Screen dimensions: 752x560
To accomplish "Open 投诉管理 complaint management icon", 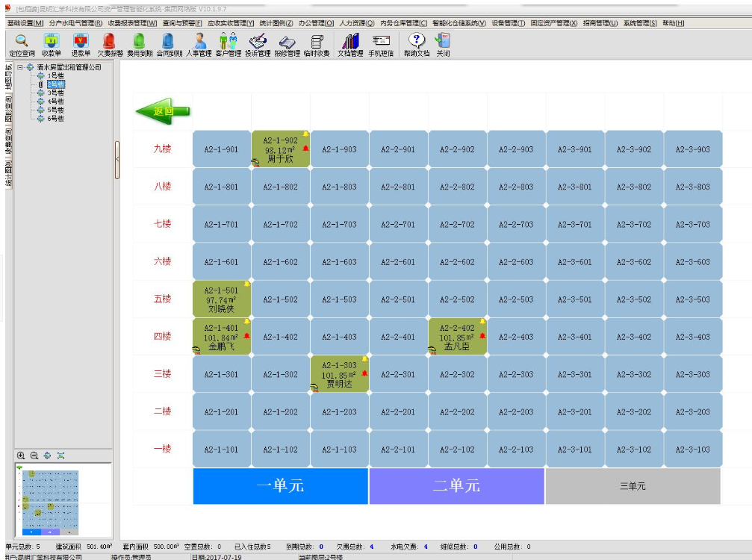I will (x=258, y=44).
